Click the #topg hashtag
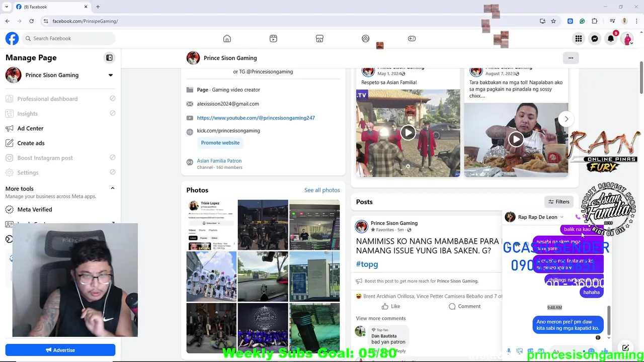The height and width of the screenshot is (362, 644). [x=367, y=264]
